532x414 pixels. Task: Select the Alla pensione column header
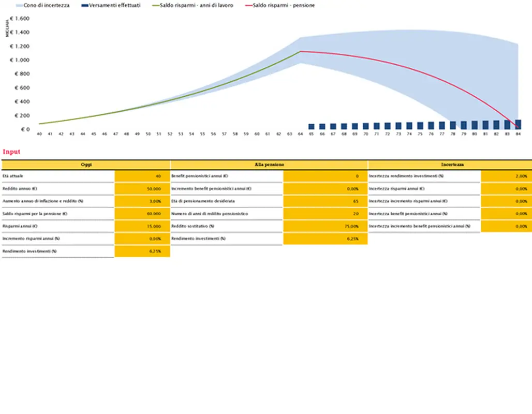269,164
